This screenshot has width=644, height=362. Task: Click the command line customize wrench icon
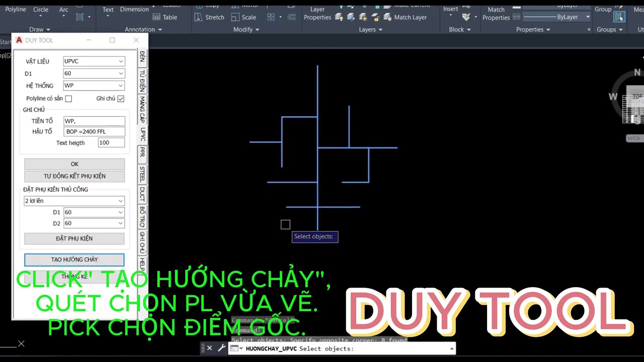tap(221, 348)
